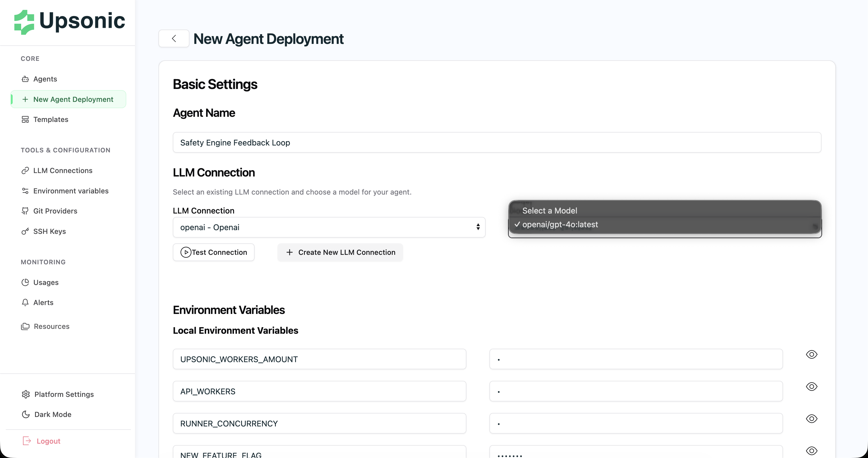Screen dimensions: 868x458
Task: Click the Templates layout icon
Action: click(x=25, y=120)
